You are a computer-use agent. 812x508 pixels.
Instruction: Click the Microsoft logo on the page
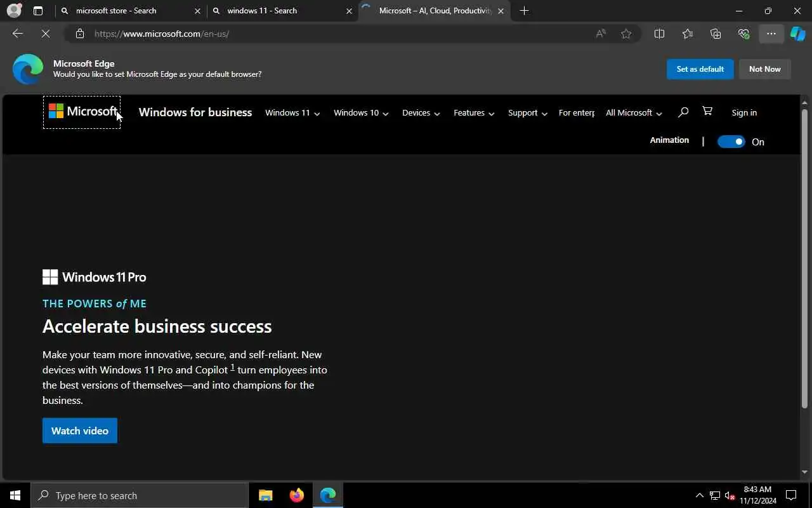(x=82, y=112)
